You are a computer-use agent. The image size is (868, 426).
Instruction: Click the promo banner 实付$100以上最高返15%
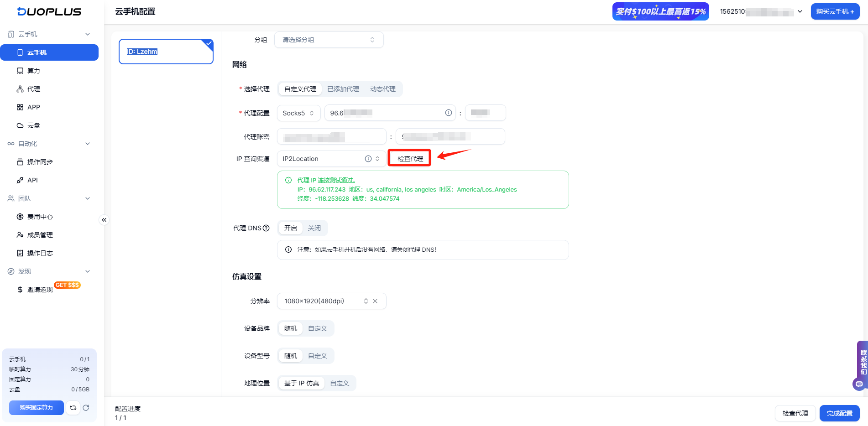click(x=660, y=11)
